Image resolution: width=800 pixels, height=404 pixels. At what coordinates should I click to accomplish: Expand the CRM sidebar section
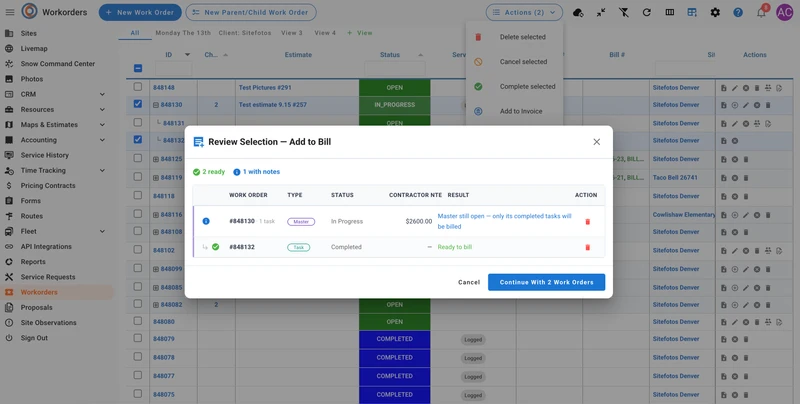tap(103, 94)
